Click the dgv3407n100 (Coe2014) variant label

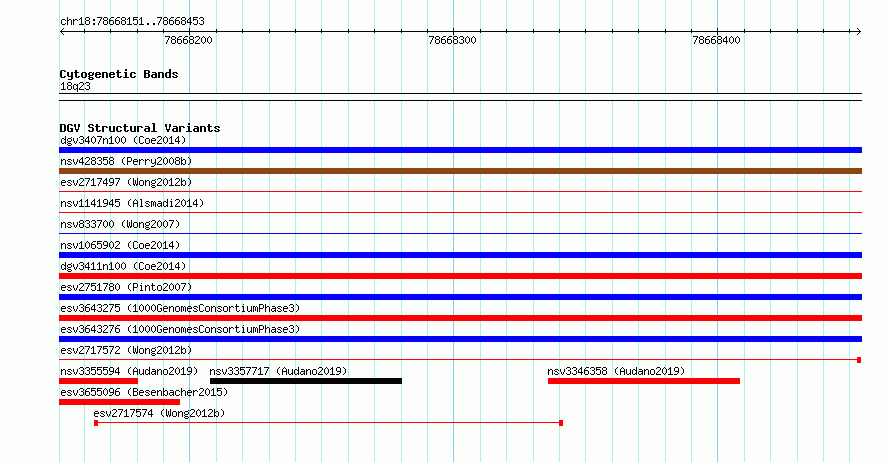[x=123, y=140]
